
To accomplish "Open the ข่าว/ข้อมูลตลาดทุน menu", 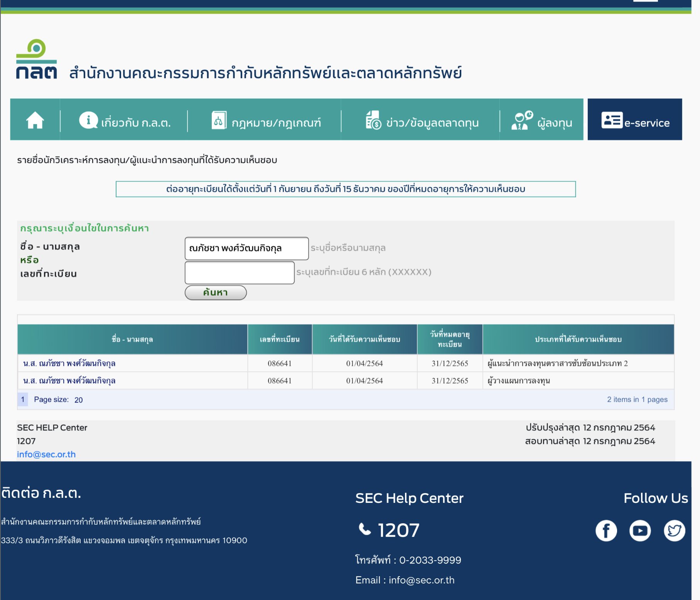I will [x=432, y=123].
